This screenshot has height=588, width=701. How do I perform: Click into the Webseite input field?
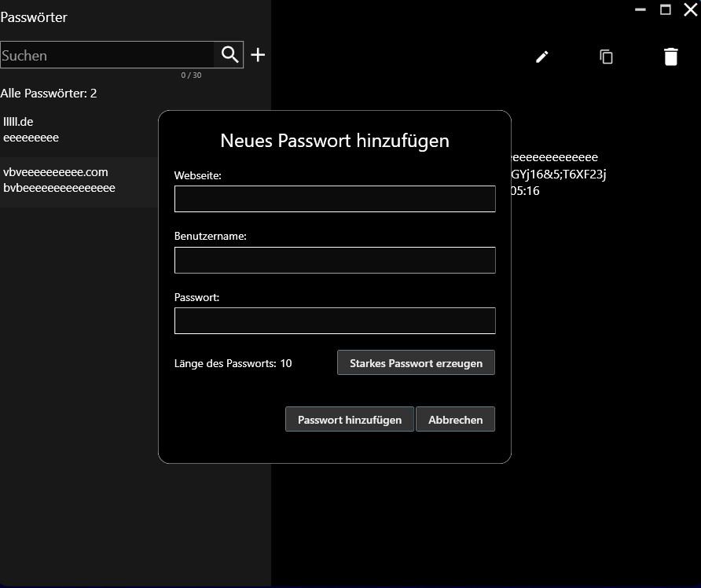point(335,199)
